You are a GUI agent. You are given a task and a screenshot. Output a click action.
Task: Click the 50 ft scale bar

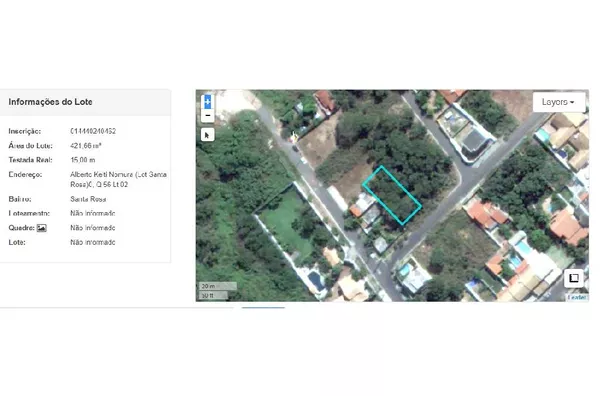pos(213,295)
